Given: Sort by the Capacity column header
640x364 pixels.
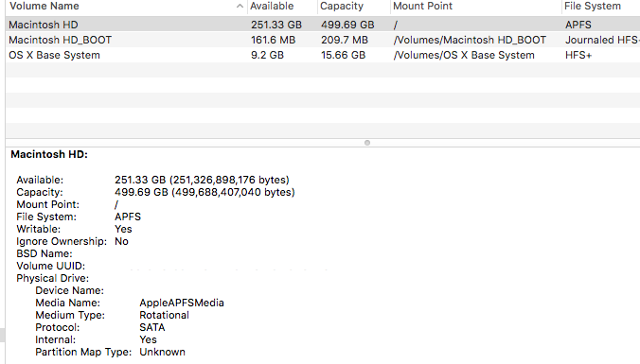Looking at the screenshot, I should click(x=342, y=6).
